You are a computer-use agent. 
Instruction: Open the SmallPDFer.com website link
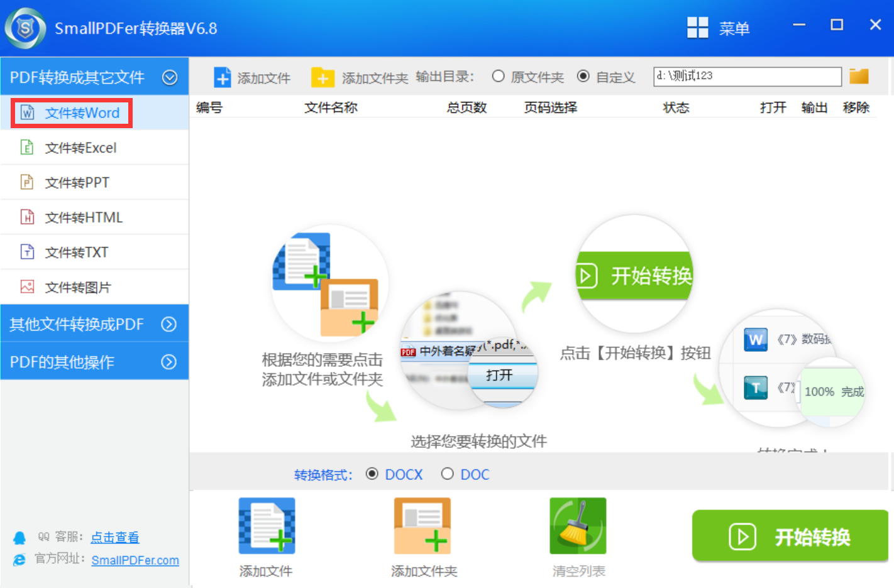click(x=135, y=560)
